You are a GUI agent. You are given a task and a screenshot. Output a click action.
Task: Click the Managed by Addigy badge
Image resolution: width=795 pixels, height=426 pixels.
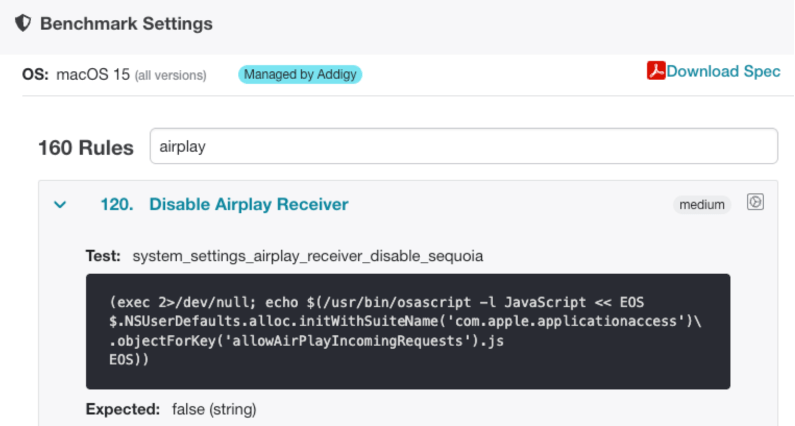coord(300,75)
